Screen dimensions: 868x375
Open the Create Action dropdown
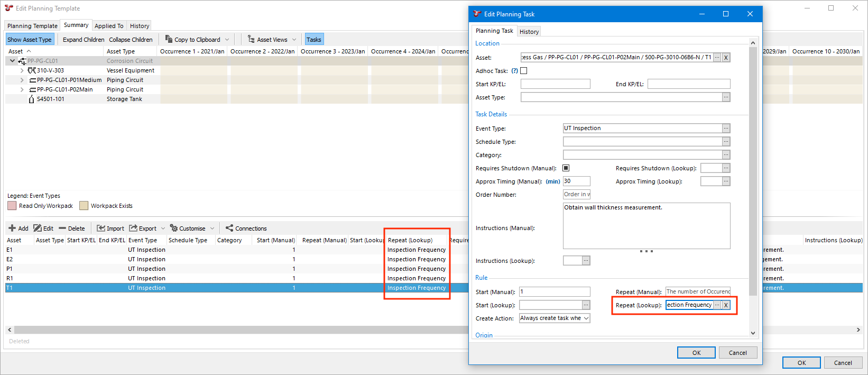554,318
